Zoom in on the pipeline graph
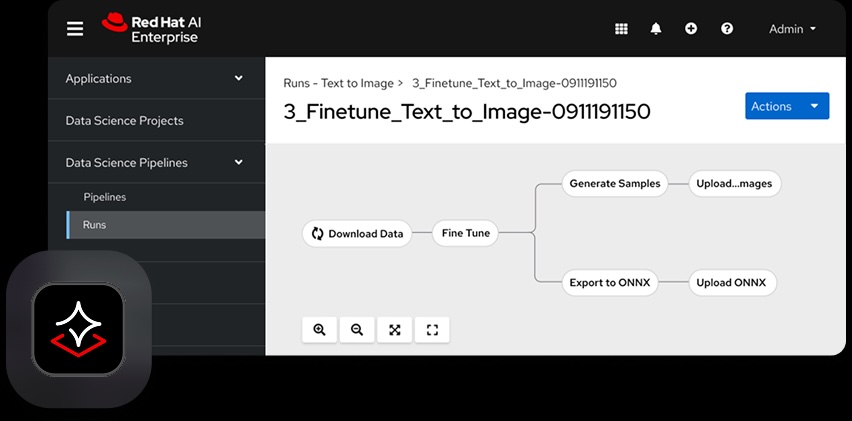The image size is (852, 421). (x=319, y=330)
